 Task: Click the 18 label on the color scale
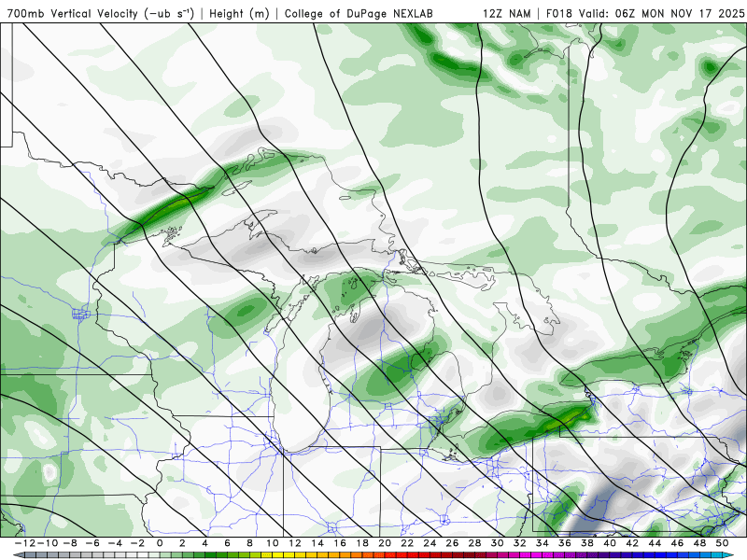tap(362, 543)
